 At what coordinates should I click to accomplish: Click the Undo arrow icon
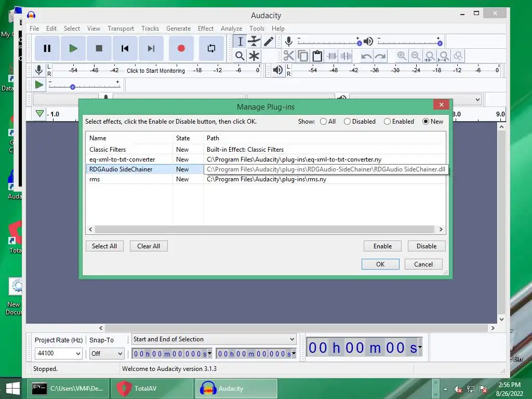[366, 56]
